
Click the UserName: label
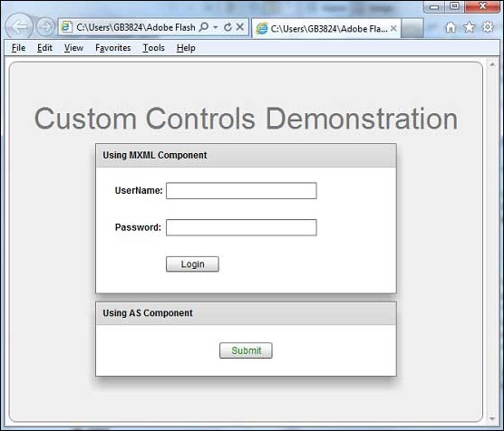click(139, 190)
